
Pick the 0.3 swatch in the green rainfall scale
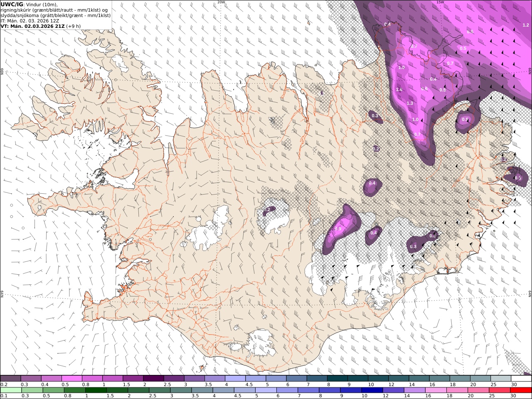click(x=32, y=390)
